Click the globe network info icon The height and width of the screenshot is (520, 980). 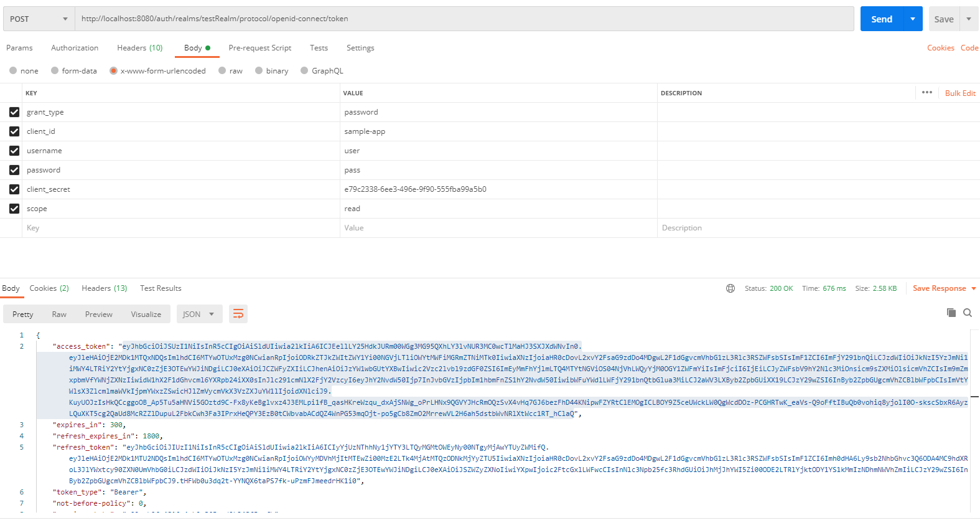[730, 288]
